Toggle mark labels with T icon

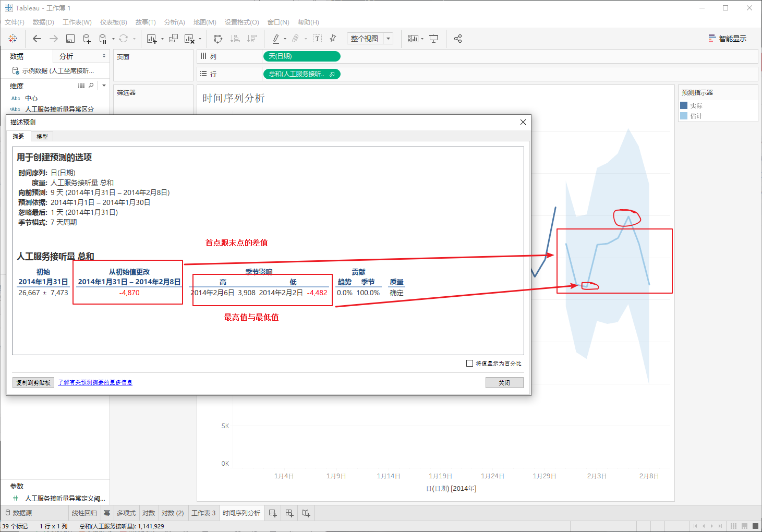click(x=317, y=39)
